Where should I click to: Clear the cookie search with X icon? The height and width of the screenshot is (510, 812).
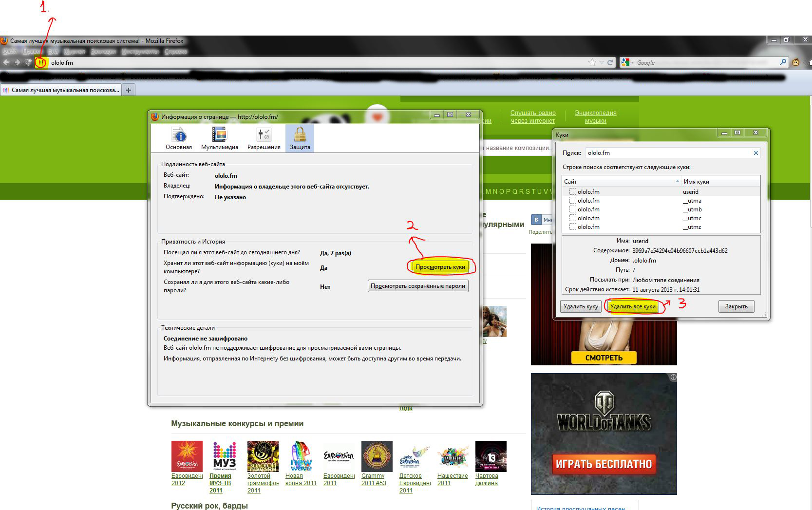coord(756,153)
